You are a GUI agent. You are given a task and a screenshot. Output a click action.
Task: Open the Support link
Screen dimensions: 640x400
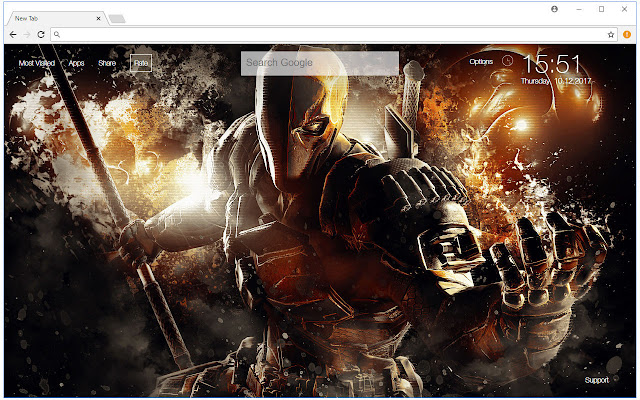pos(596,380)
